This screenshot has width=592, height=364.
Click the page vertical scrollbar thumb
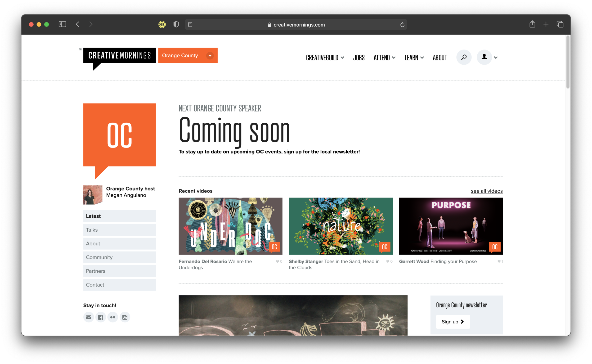click(568, 62)
